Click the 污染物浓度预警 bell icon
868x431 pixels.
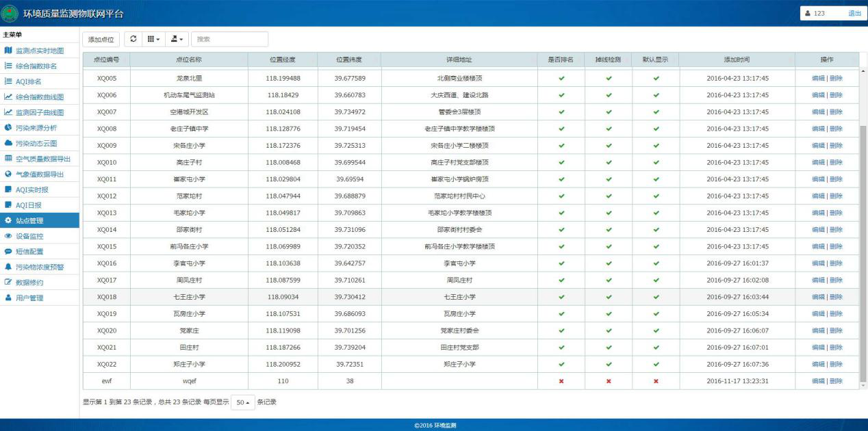tap(8, 267)
